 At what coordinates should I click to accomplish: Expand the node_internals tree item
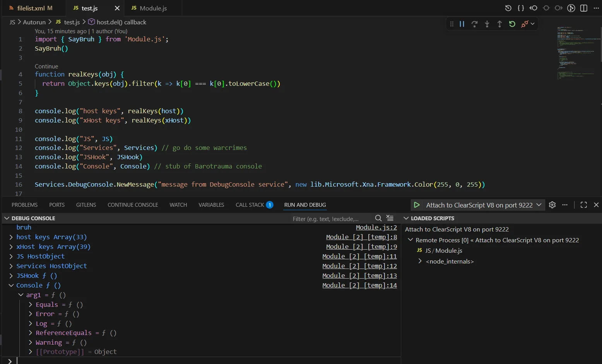pyautogui.click(x=420, y=262)
